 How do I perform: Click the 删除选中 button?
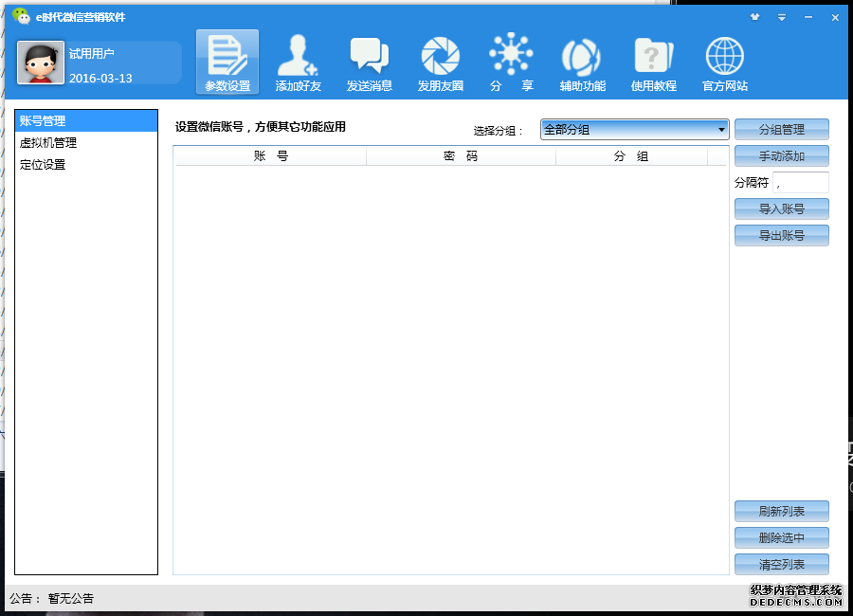(x=782, y=537)
